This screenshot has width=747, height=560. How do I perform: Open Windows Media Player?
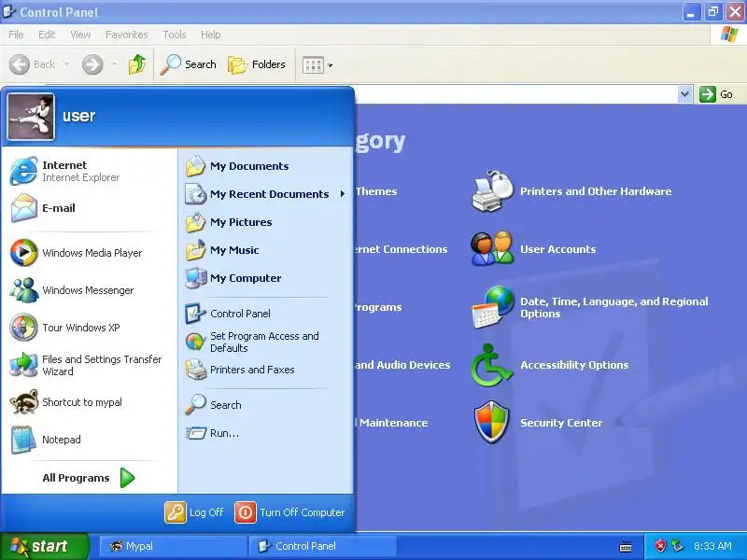pyautogui.click(x=89, y=253)
